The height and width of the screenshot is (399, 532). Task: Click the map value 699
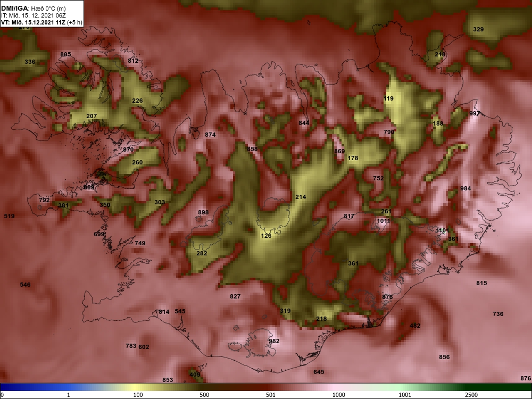click(99, 234)
